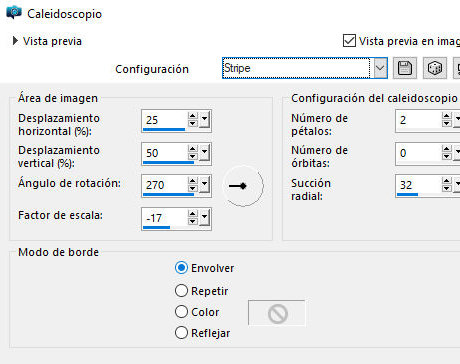The height and width of the screenshot is (364, 460).
Task: Decrease scale factor with down spinner arrow
Action: tap(193, 221)
